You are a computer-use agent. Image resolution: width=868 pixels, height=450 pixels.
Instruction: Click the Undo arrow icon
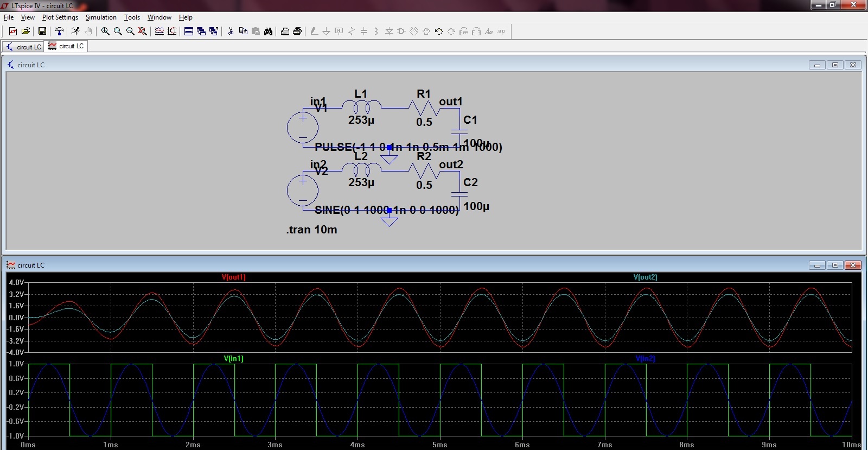pos(439,31)
